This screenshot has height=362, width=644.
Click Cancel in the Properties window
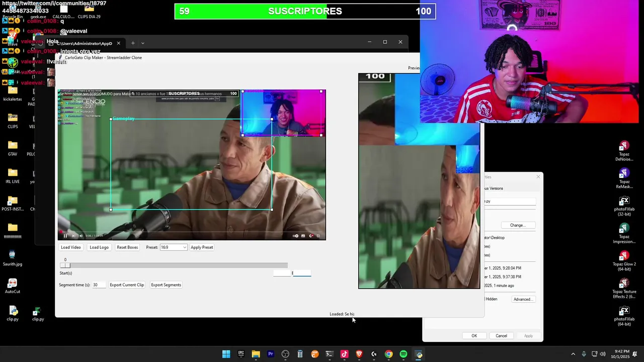tap(501, 336)
